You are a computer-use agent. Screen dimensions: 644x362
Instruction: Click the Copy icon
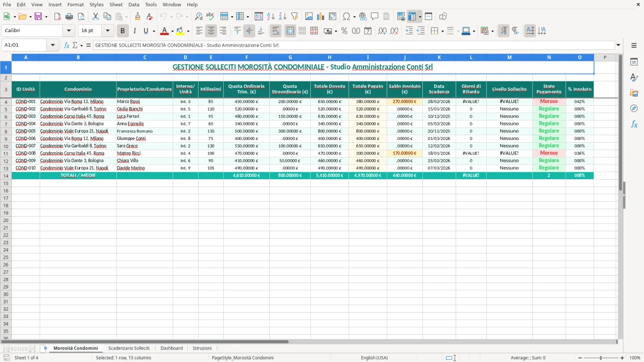[x=106, y=17]
